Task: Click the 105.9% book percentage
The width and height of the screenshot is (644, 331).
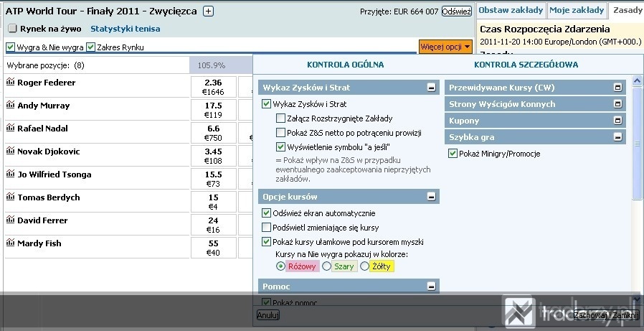Action: [212, 65]
